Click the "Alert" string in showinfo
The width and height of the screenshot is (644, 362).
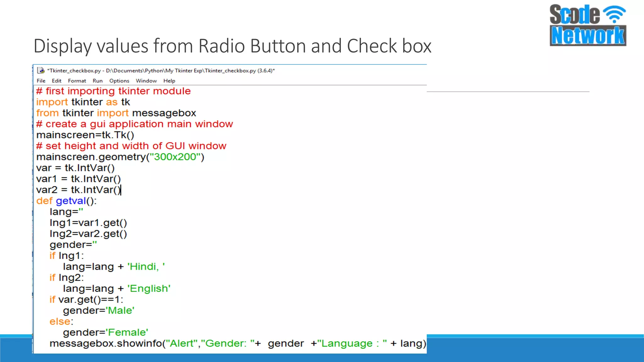pos(181,343)
